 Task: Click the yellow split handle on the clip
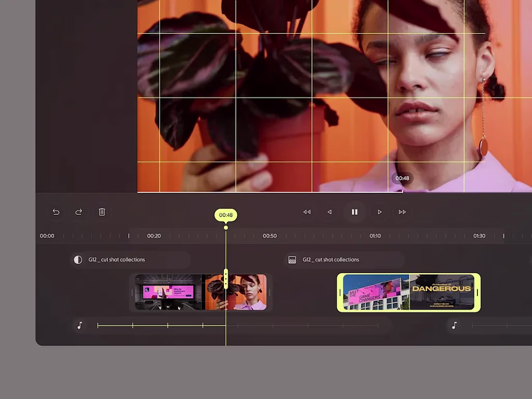226,279
